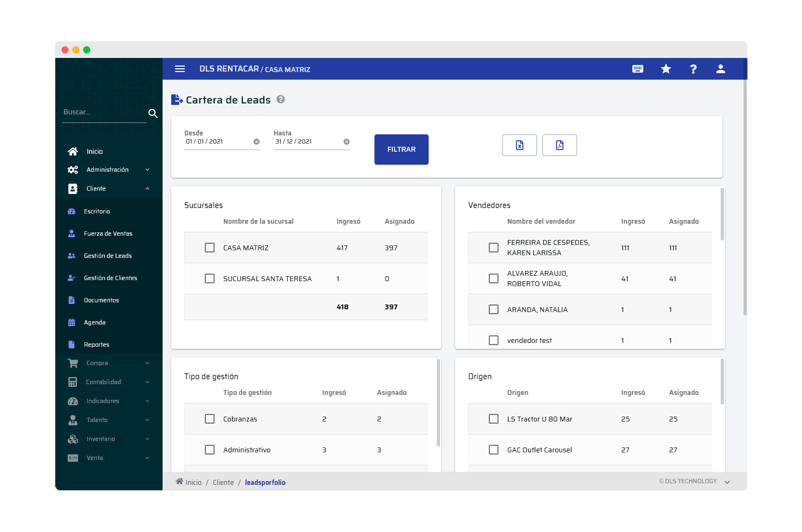Select FERREIRA DE CESPEDES vendor checkbox
The image size is (802, 532).
point(494,248)
